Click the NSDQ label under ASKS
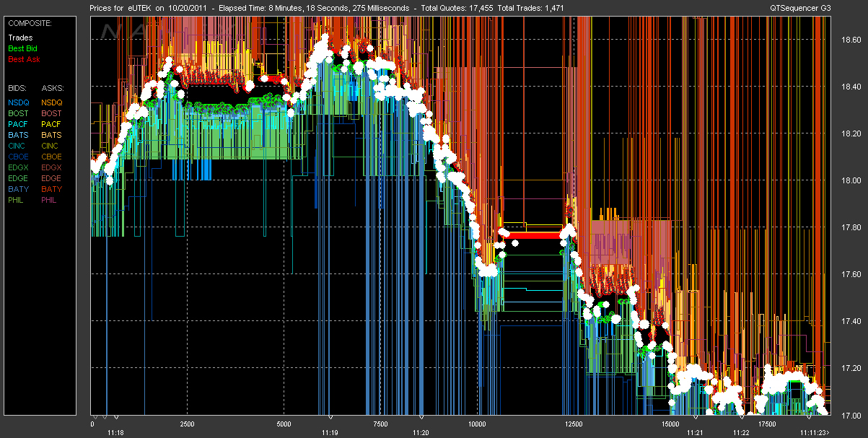Screen dimensions: 868x438 tap(52, 102)
